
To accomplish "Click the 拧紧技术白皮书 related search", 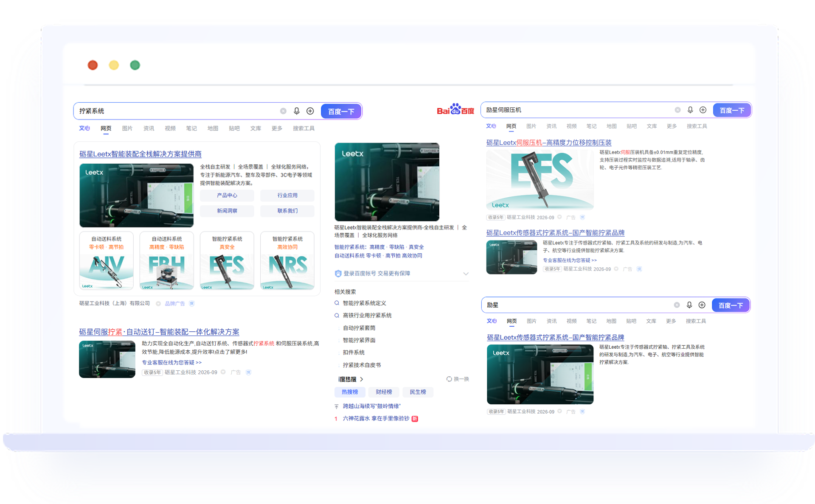I will (362, 365).
